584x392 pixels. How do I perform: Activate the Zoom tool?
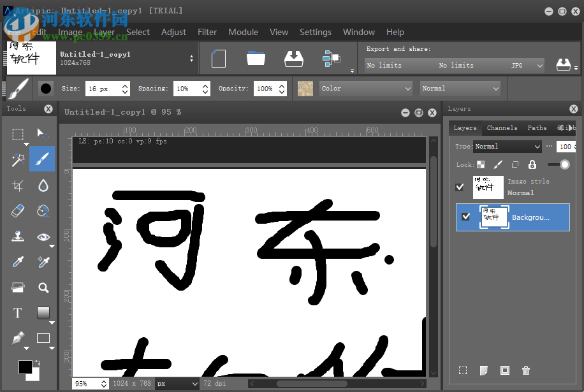coord(44,287)
